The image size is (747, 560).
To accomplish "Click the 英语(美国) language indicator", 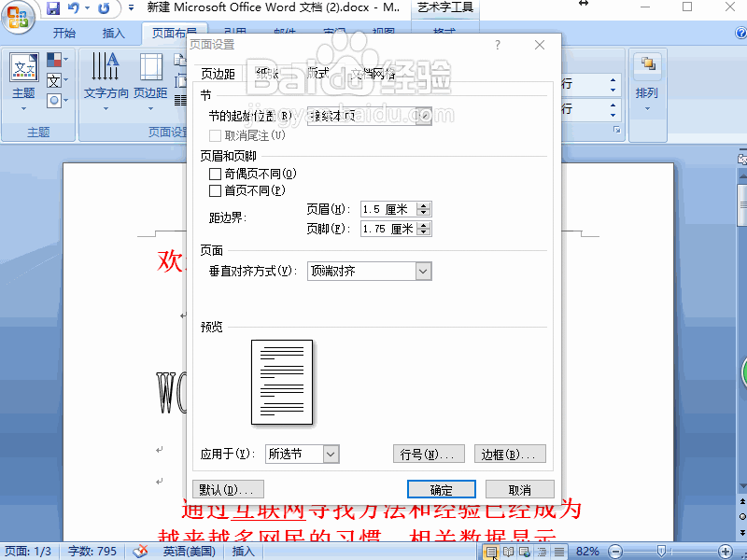I will tap(190, 552).
